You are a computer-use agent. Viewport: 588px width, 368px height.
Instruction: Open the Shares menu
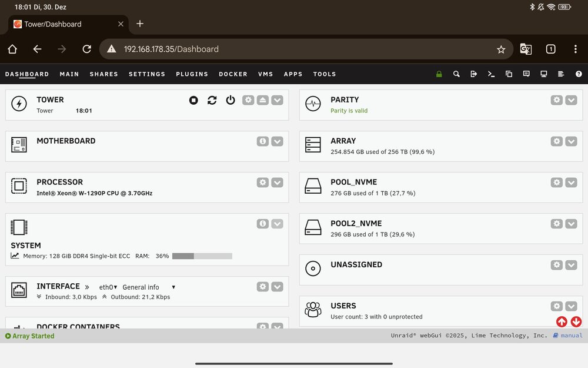point(104,74)
